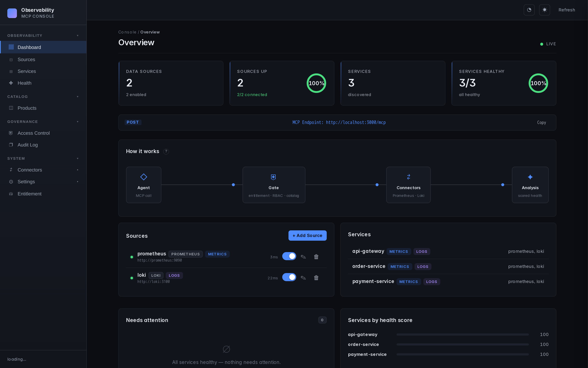Copy the MCP endpoint URL

point(541,122)
